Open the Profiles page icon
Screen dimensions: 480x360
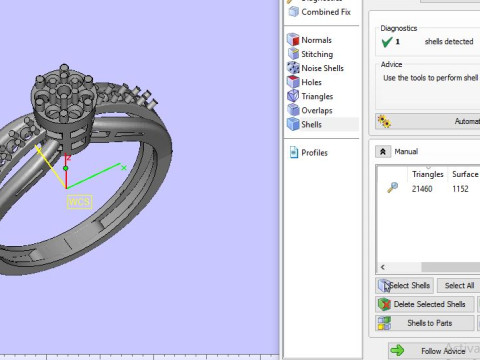pos(294,153)
